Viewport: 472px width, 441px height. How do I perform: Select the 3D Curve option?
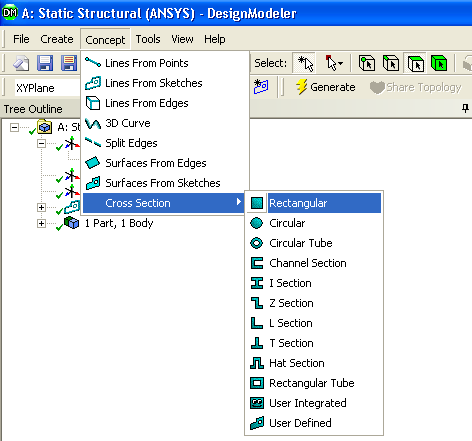(165, 123)
